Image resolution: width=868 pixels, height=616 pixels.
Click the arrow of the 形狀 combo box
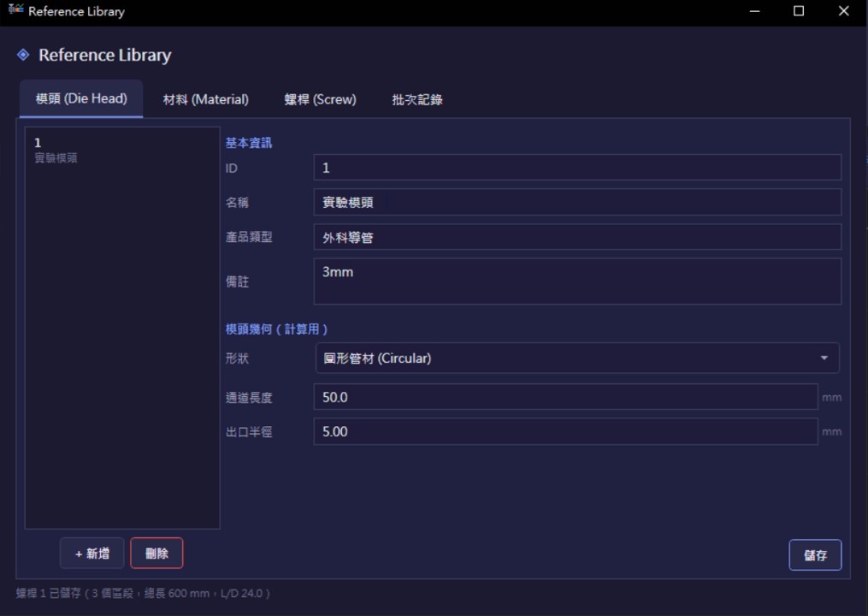pos(824,358)
